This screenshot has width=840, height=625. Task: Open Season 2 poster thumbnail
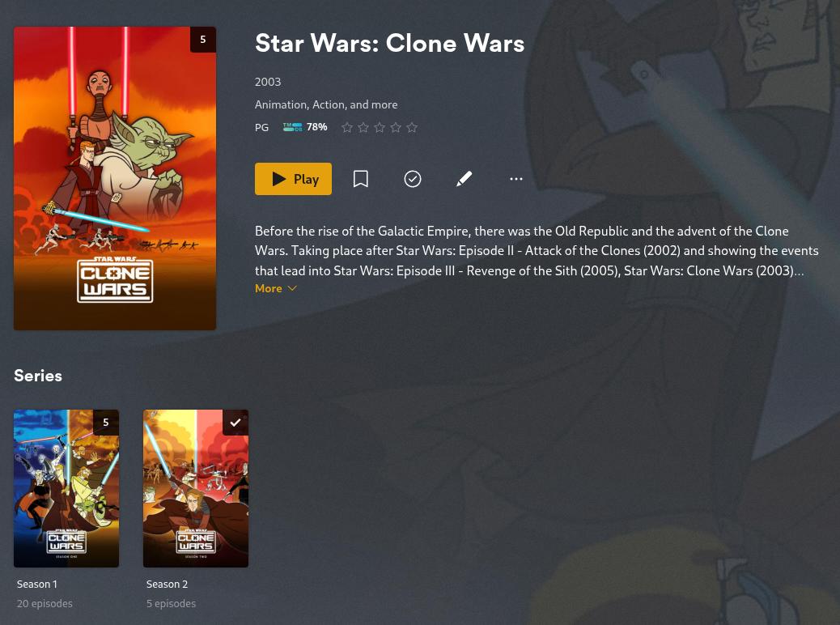click(x=196, y=488)
